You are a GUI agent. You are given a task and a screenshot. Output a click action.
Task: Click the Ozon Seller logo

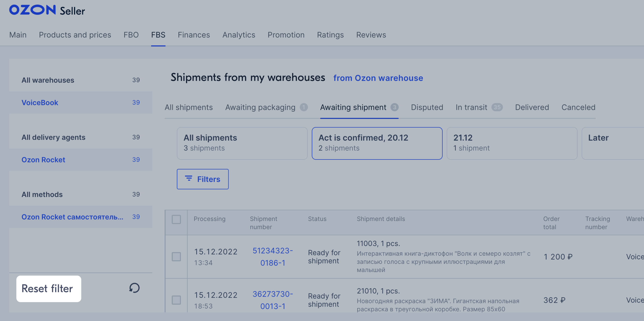[x=47, y=10]
